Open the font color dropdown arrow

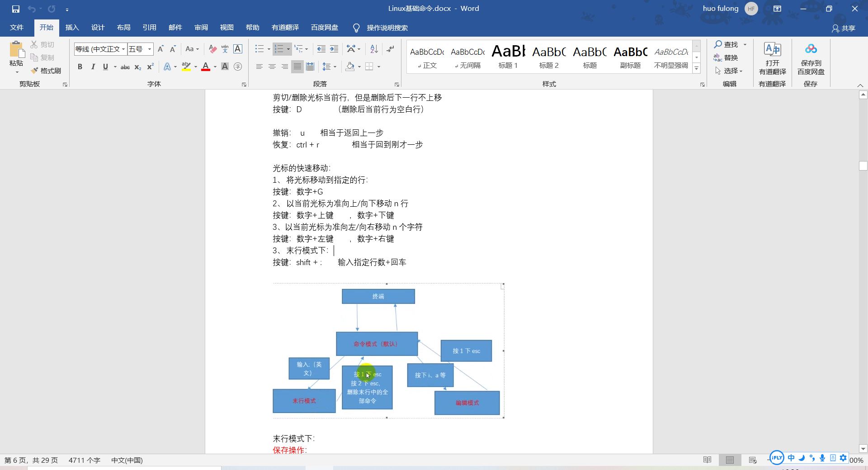point(213,66)
